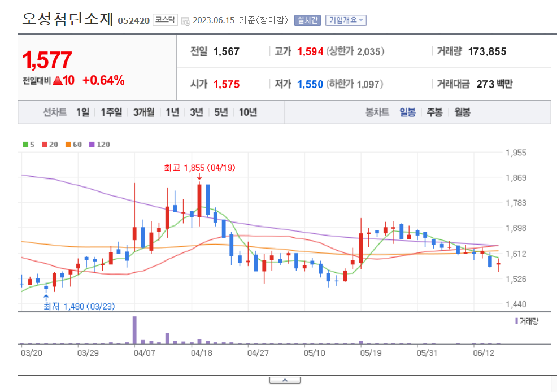The image size is (557, 392).
Task: Click the 상한가 2,035 text
Action: (355, 51)
